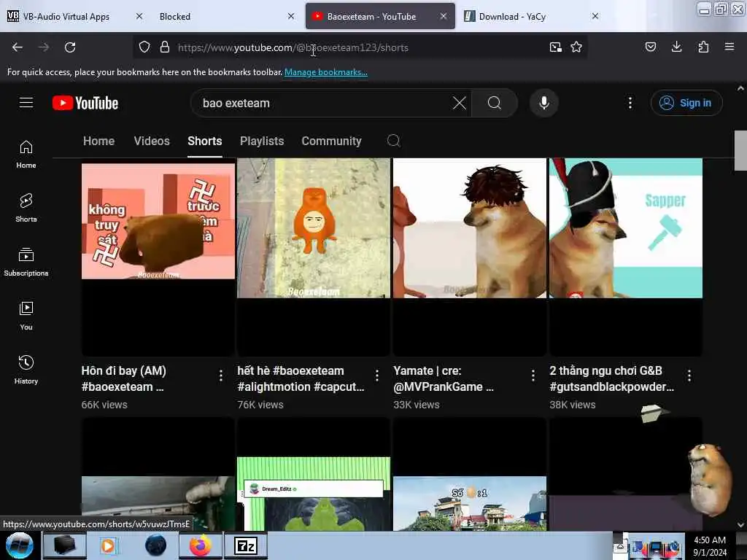This screenshot has width=747, height=560.
Task: Open options for Hôn đi bay short
Action: [x=220, y=376]
